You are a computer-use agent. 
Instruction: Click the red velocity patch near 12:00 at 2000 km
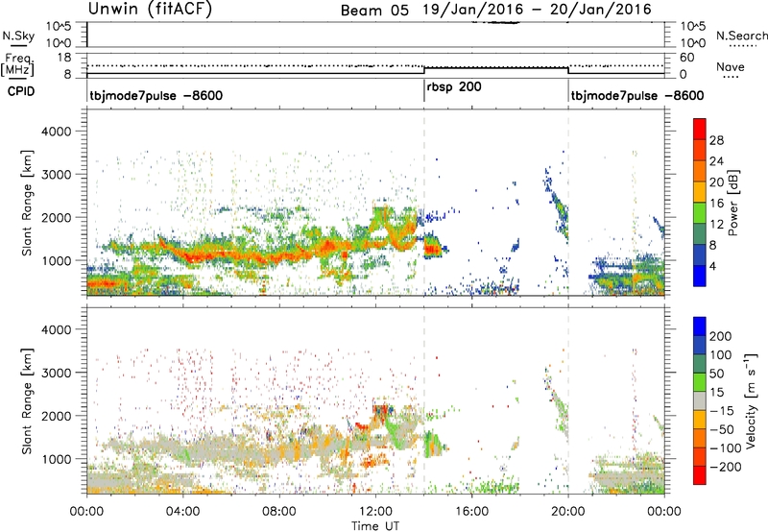[381, 409]
